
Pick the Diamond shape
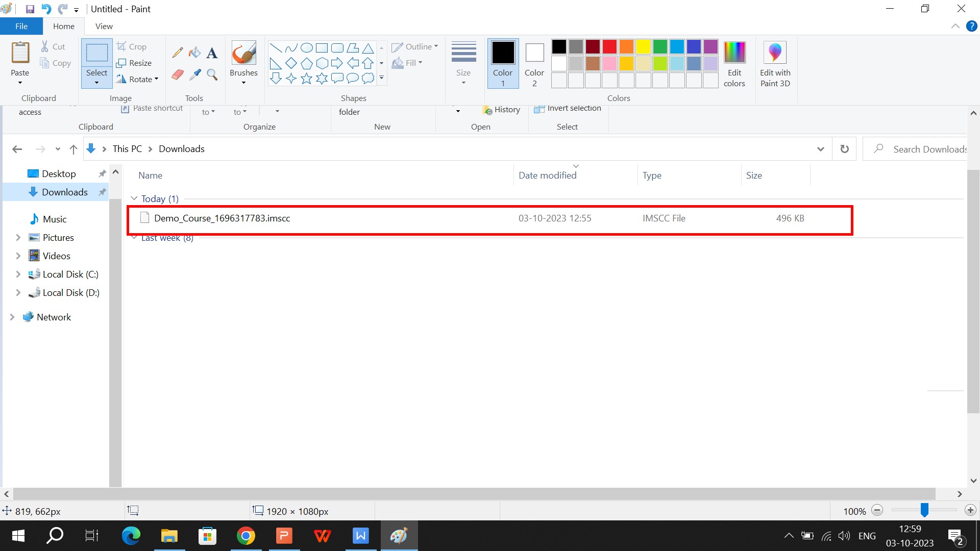point(291,63)
